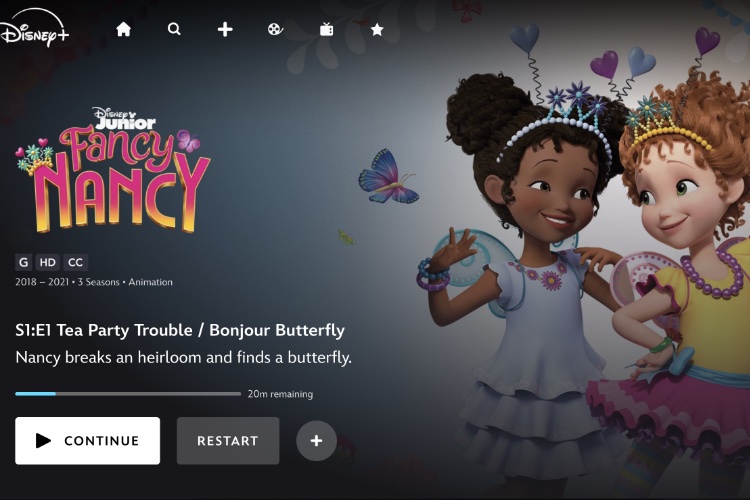
Task: Click the Fancy Nancy title logo
Action: [x=113, y=170]
